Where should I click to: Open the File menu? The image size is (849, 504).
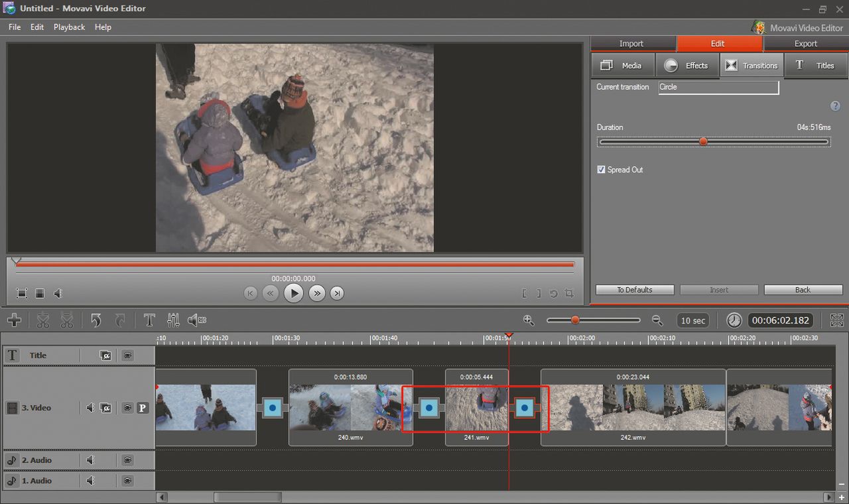[15, 27]
